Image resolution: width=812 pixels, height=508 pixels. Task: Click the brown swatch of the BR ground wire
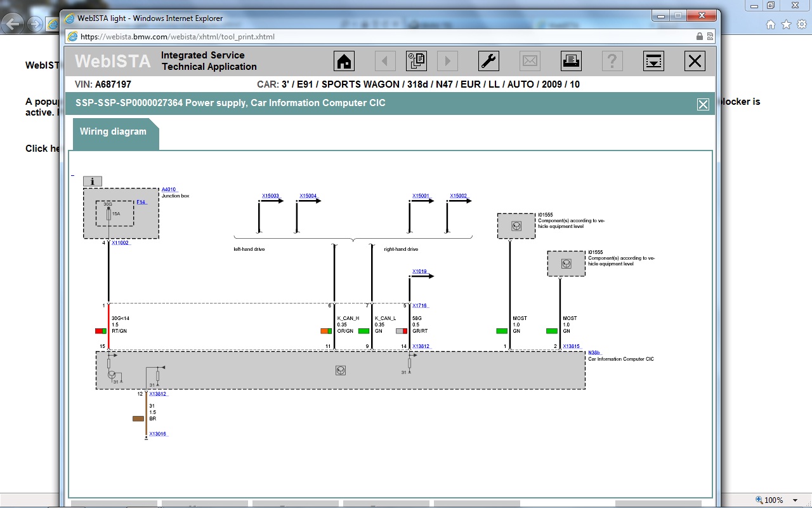coord(138,418)
